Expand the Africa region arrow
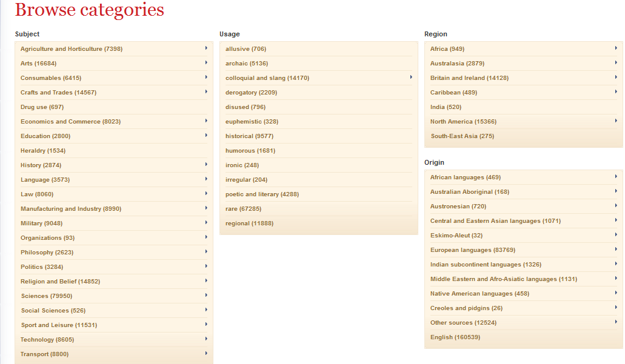 pyautogui.click(x=616, y=48)
